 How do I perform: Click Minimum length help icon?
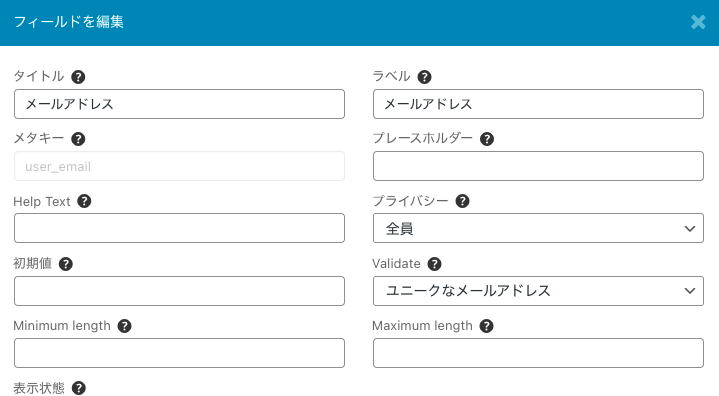125,326
